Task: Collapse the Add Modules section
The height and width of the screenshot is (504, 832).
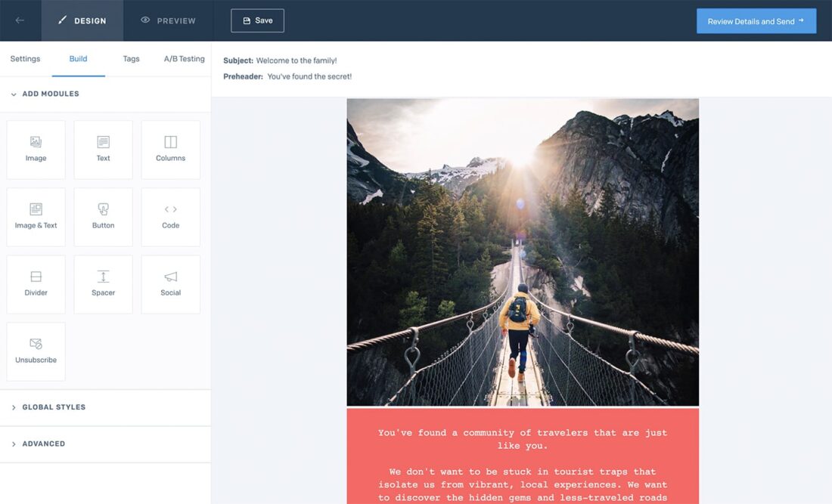Action: pyautogui.click(x=45, y=93)
